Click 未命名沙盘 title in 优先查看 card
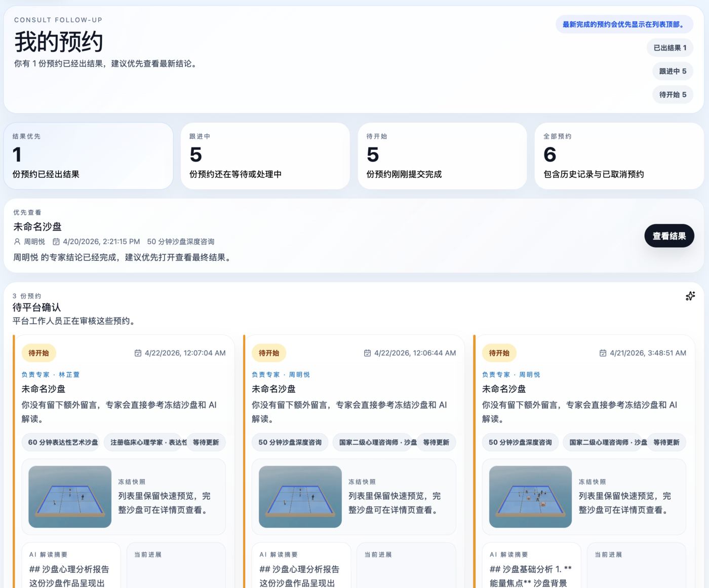The image size is (709, 588). pyautogui.click(x=37, y=226)
